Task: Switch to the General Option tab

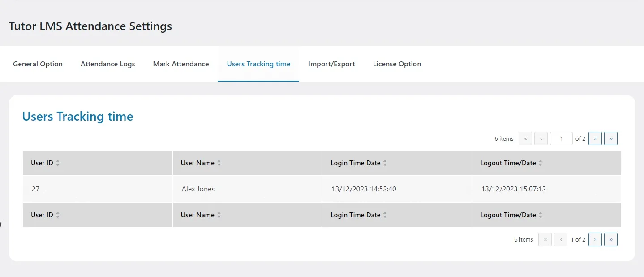Action: (38, 64)
